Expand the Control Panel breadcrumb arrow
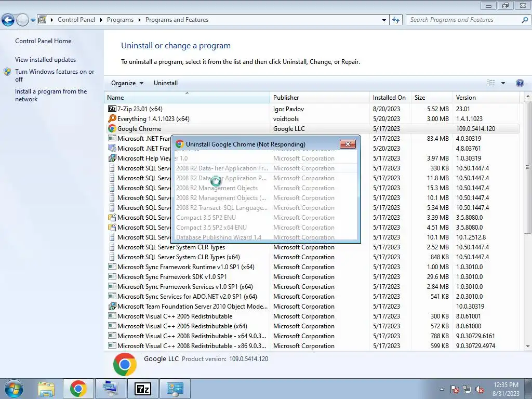This screenshot has width=532, height=399. (101, 20)
